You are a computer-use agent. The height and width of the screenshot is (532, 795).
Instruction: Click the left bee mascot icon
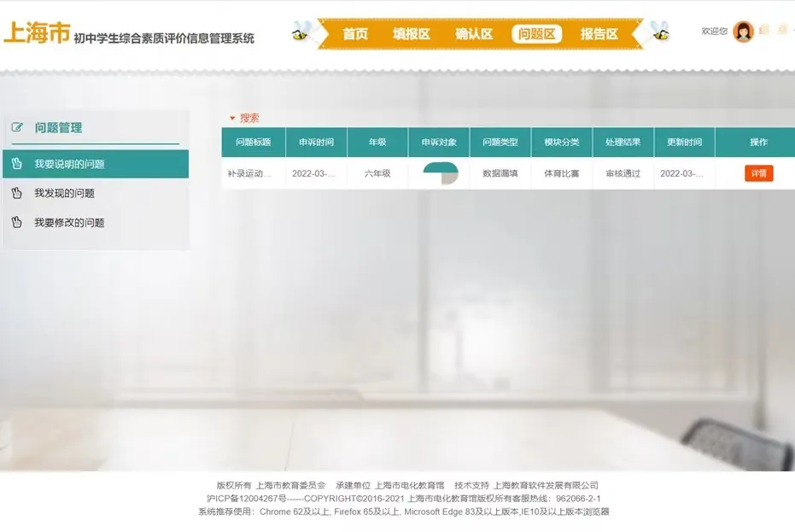point(301,32)
